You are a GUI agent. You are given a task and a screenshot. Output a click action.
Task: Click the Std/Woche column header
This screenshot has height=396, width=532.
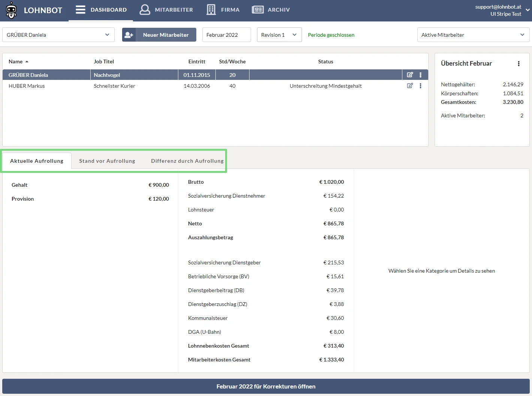[x=232, y=61]
